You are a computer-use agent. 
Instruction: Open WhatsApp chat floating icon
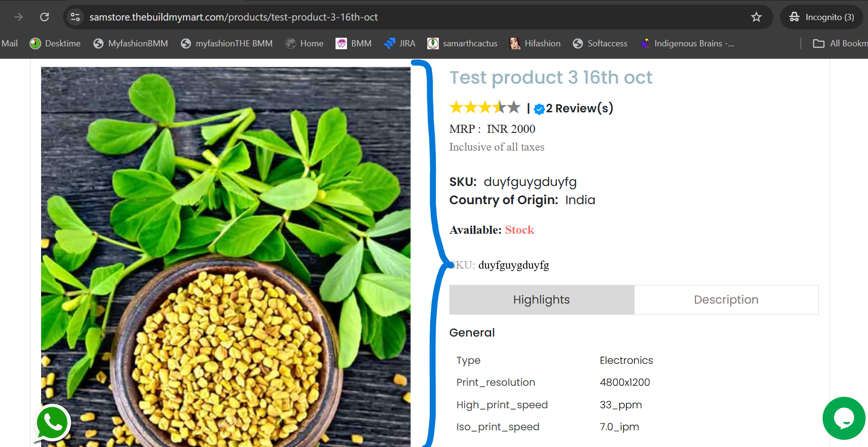(53, 423)
